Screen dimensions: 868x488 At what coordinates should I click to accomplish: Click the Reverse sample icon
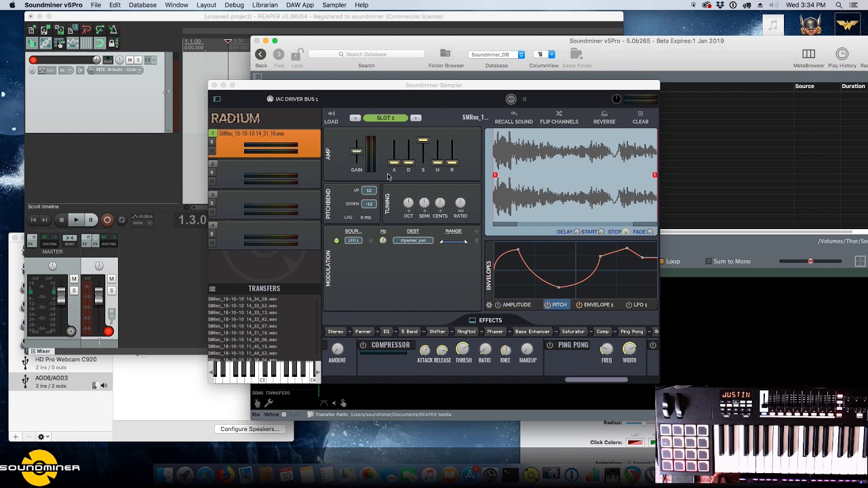pos(604,114)
